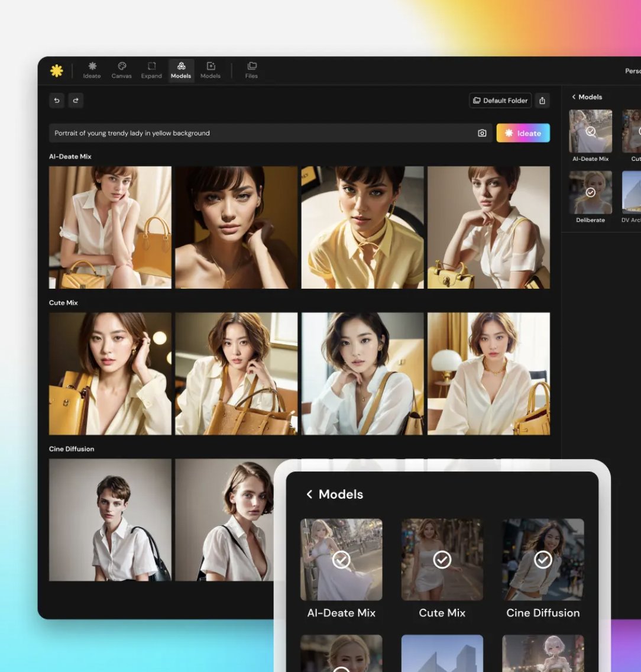Click the redo arrow button
The height and width of the screenshot is (672, 641).
click(76, 101)
